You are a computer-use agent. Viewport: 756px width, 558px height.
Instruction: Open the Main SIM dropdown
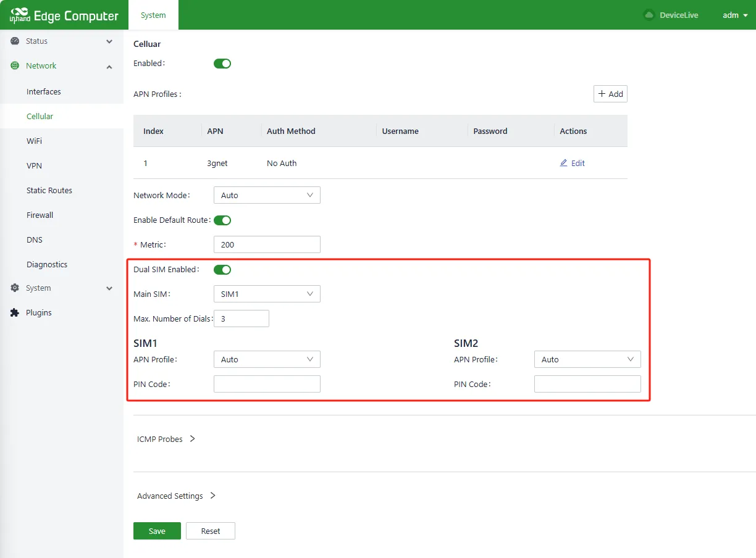pos(267,294)
